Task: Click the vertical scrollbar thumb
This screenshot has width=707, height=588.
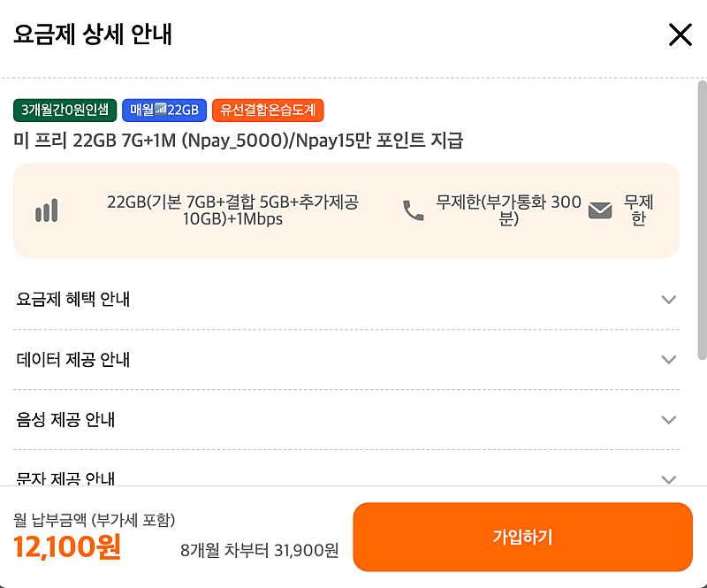Action: tap(702, 221)
